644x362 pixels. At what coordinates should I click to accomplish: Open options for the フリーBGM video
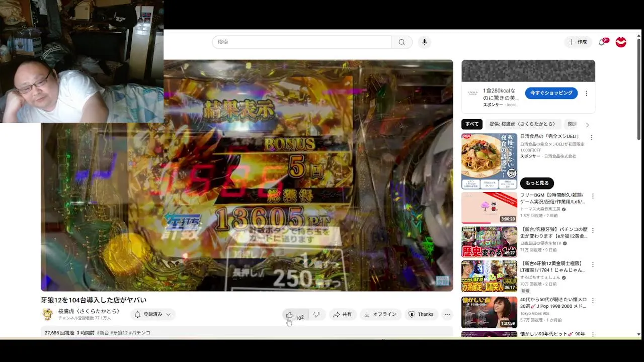coord(593,196)
